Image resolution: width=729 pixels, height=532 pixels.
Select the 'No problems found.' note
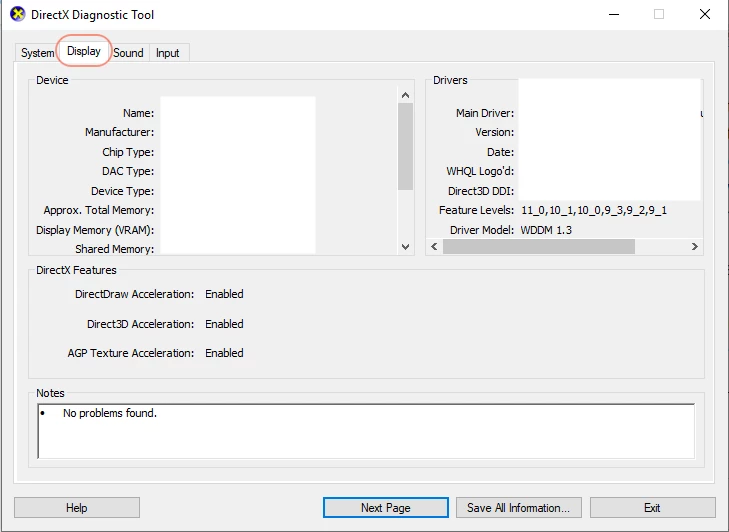(110, 413)
